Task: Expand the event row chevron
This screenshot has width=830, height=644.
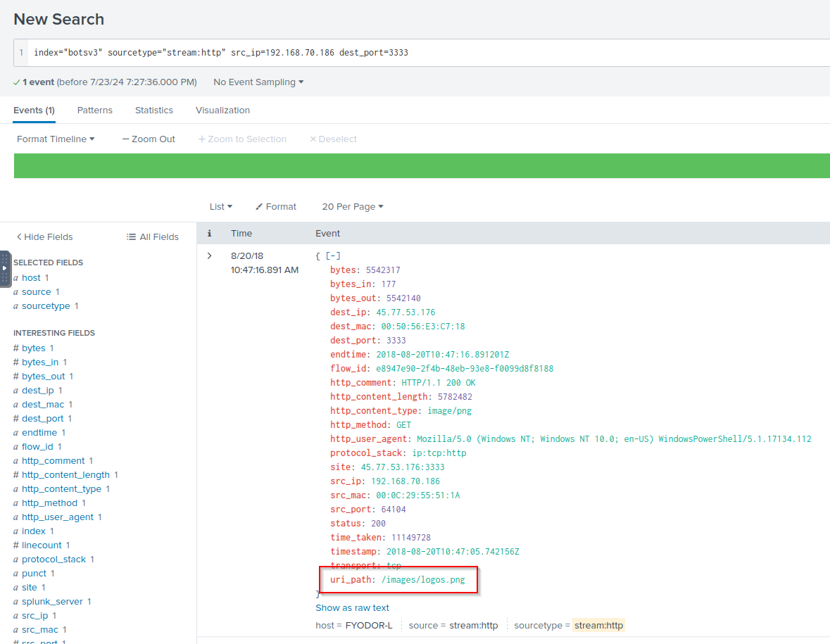Action: pos(209,255)
